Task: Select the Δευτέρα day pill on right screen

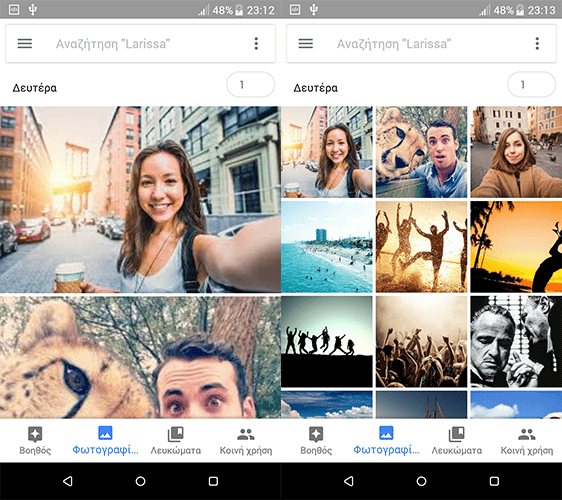Action: [x=532, y=85]
